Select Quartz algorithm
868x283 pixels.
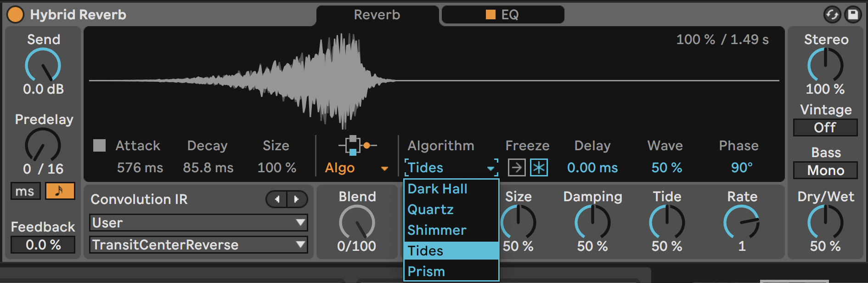point(451,209)
